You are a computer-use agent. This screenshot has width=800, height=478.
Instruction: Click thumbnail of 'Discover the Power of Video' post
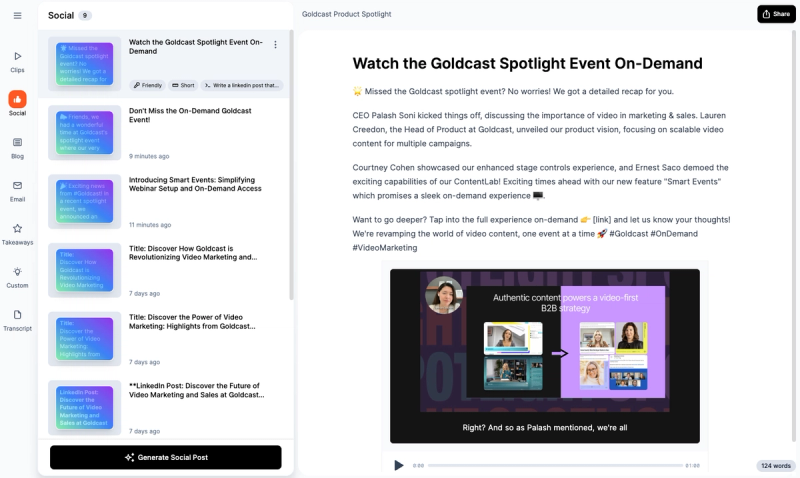tap(85, 339)
